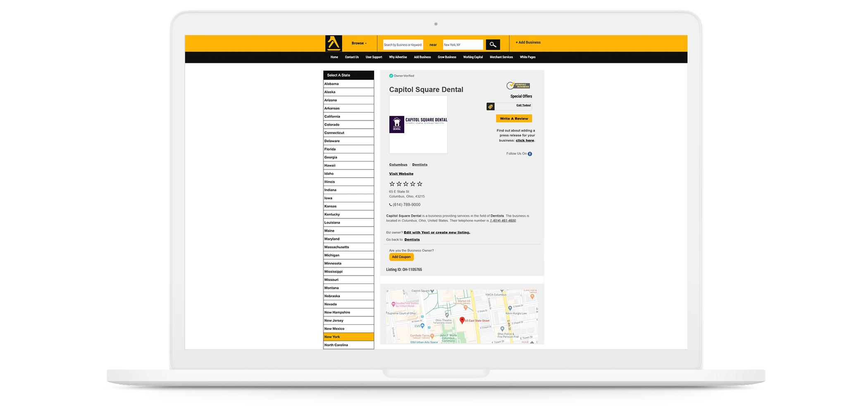Select Hawaii in the state list
This screenshot has height=413, width=868.
[x=348, y=166]
